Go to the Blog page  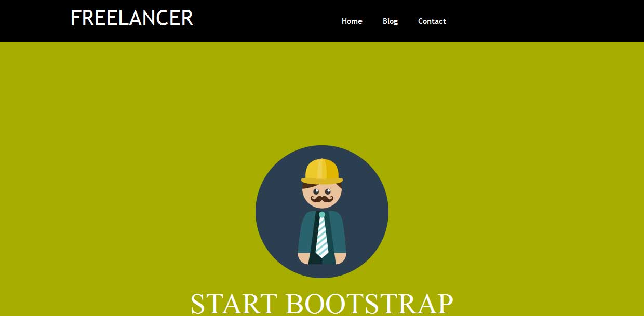(x=390, y=21)
